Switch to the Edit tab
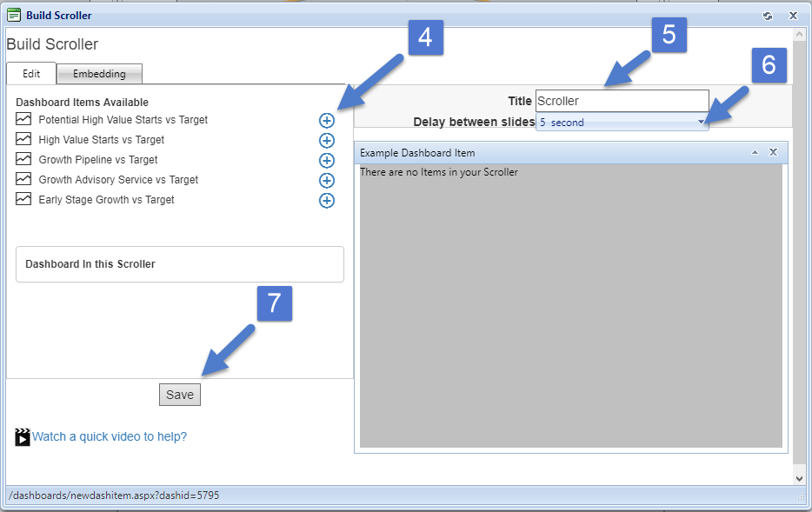Screen dimensions: 812x512 (31, 74)
